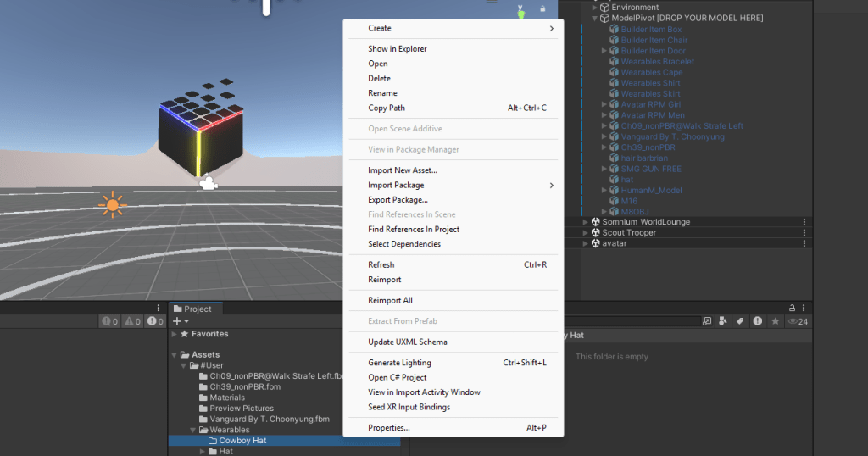Image resolution: width=868 pixels, height=456 pixels.
Task: Open search in new window icon
Action: click(706, 321)
